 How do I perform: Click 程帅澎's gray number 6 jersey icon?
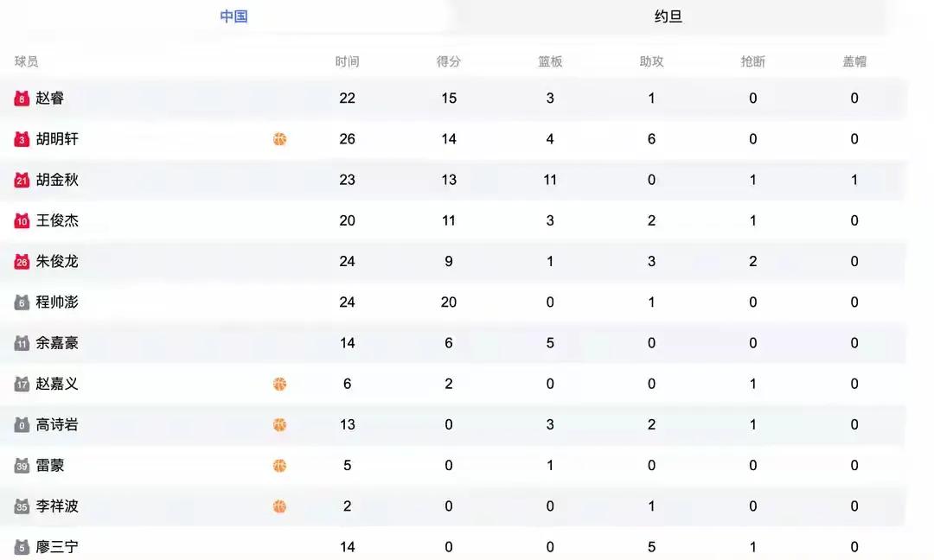point(22,302)
